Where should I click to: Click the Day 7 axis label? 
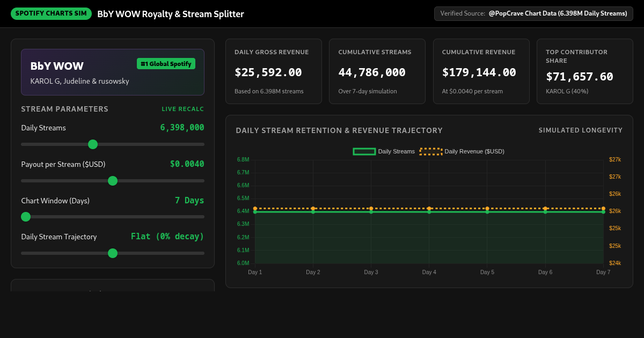pos(603,272)
